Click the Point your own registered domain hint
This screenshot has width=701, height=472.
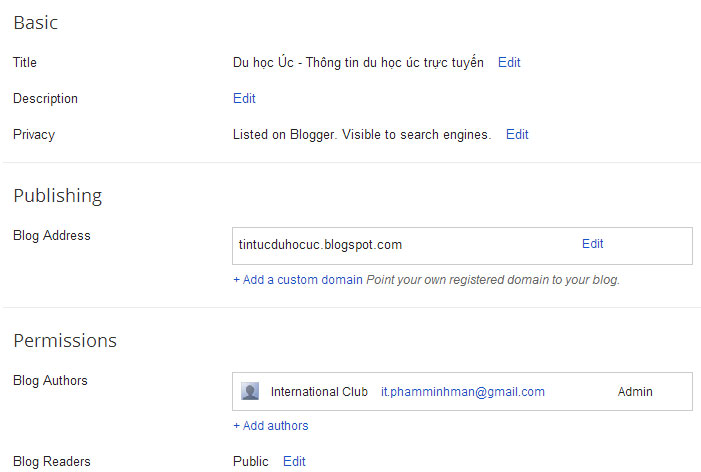pos(493,280)
